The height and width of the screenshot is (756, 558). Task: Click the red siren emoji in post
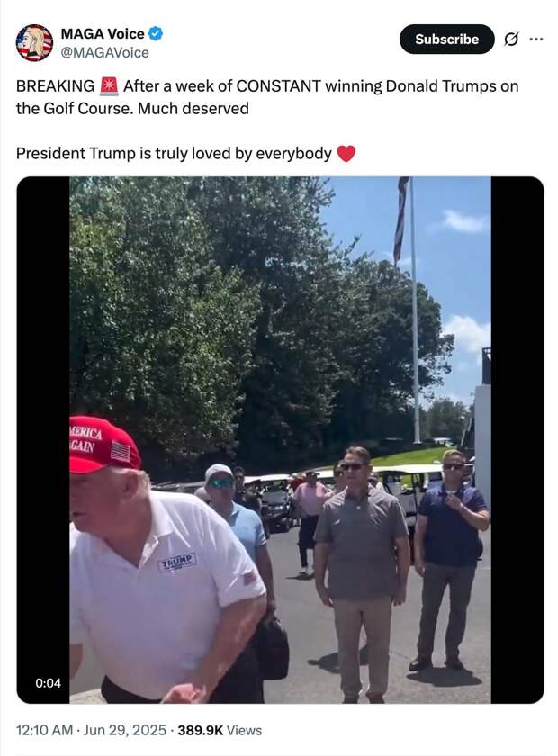[109, 86]
